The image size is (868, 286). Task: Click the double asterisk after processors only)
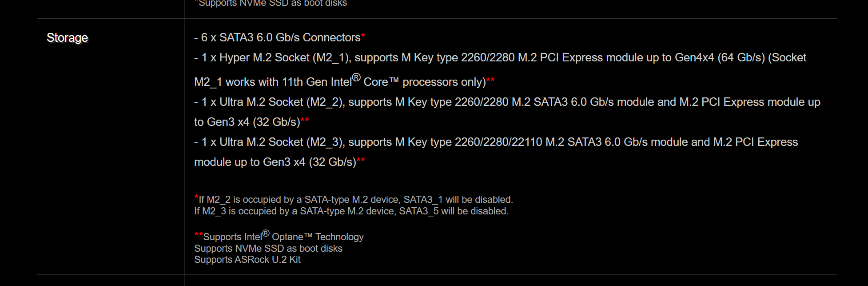pos(490,80)
